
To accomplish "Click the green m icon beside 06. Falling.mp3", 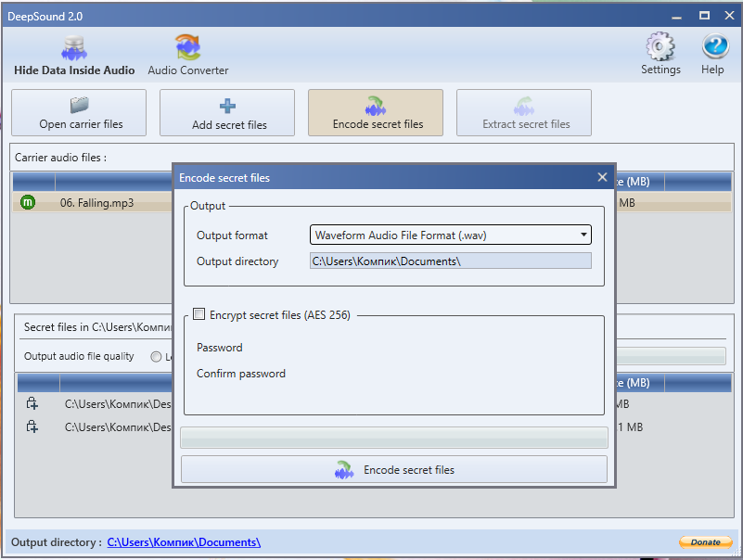I will pyautogui.click(x=28, y=202).
